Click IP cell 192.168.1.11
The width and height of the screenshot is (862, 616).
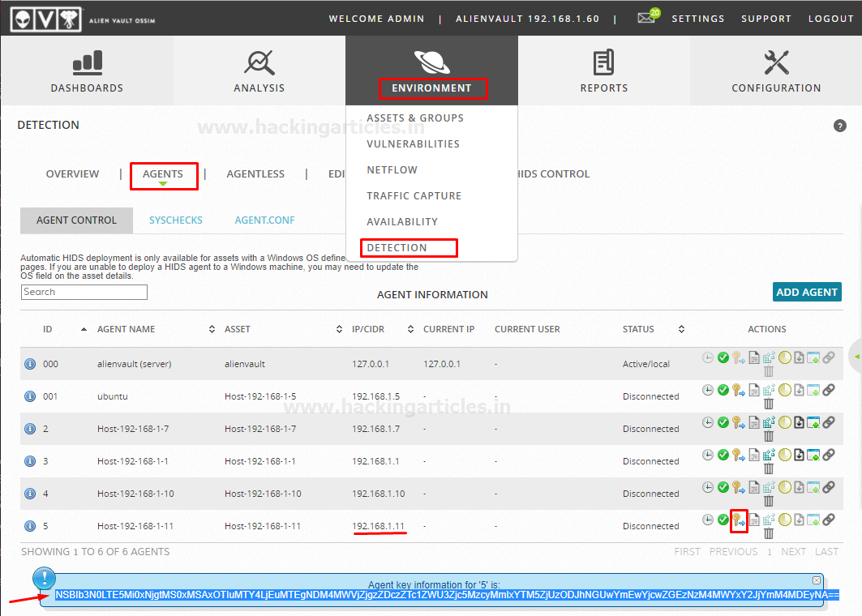click(x=378, y=526)
